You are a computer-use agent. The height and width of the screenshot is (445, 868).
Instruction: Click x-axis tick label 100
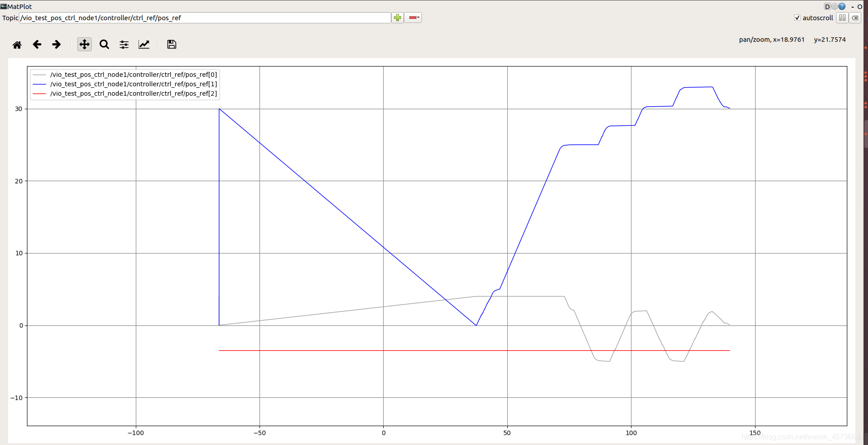coord(631,433)
